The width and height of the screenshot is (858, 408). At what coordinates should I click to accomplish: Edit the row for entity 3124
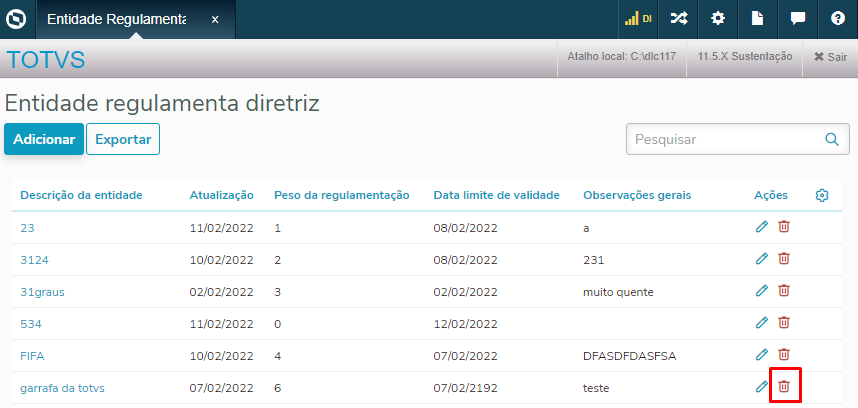click(762, 259)
